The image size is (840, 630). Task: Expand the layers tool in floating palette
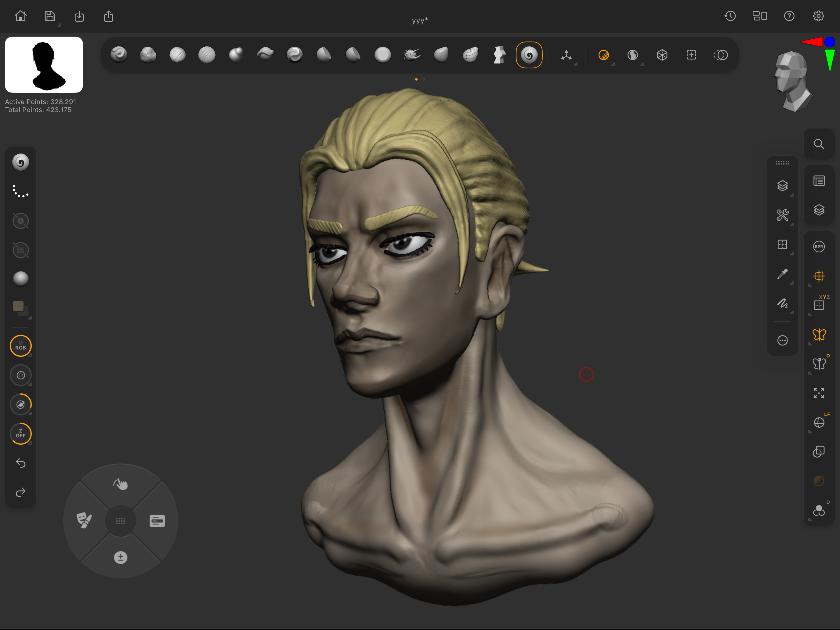782,186
